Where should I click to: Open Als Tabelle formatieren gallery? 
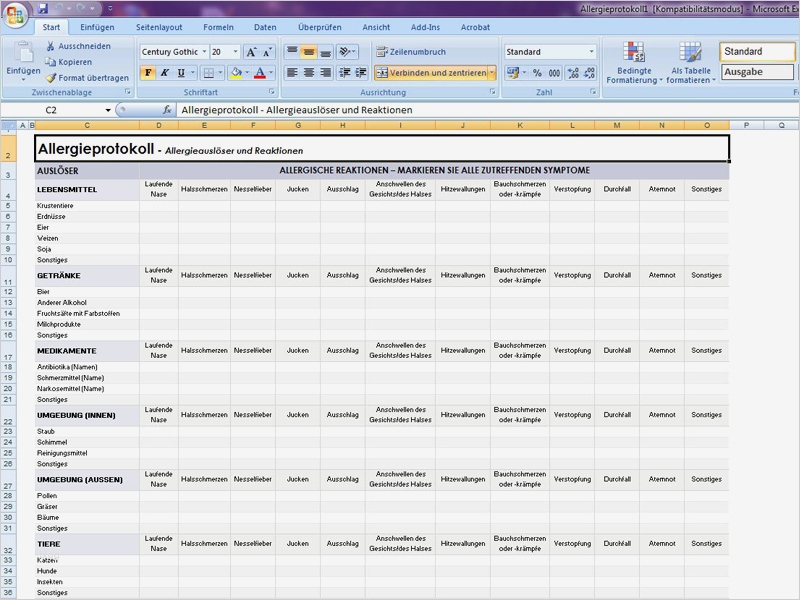point(691,63)
